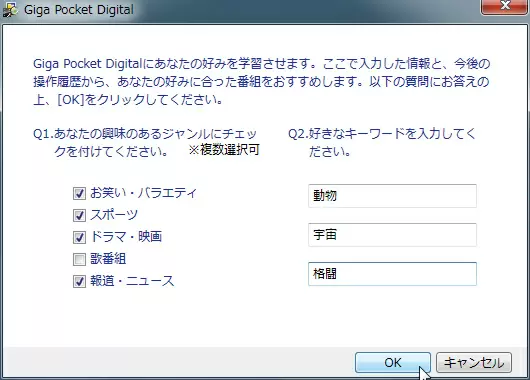The height and width of the screenshot is (380, 530).
Task: Click the Giga Pocket Digital window title text
Action: (x=79, y=10)
